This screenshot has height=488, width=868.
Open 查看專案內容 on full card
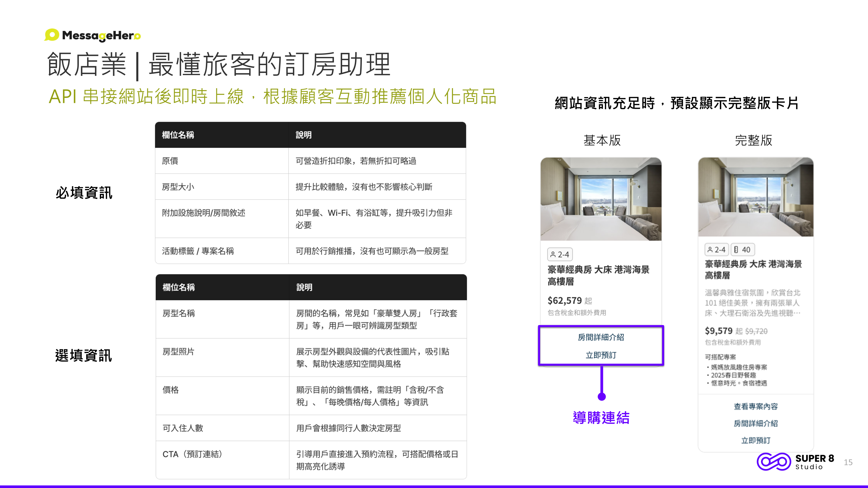tap(756, 406)
